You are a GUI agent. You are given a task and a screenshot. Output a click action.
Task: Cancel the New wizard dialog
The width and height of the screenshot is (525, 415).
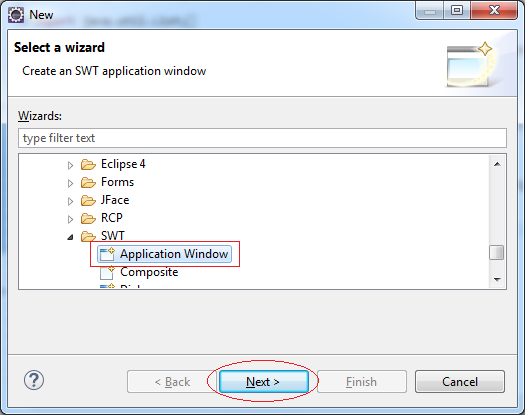tap(460, 382)
